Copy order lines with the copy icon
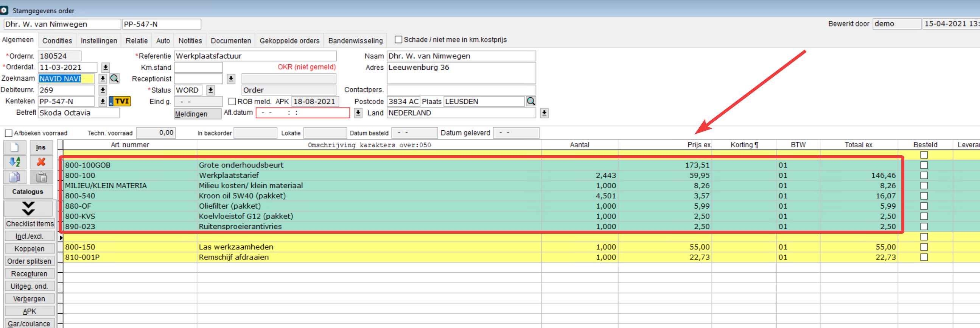This screenshot has width=980, height=328. pos(15,177)
